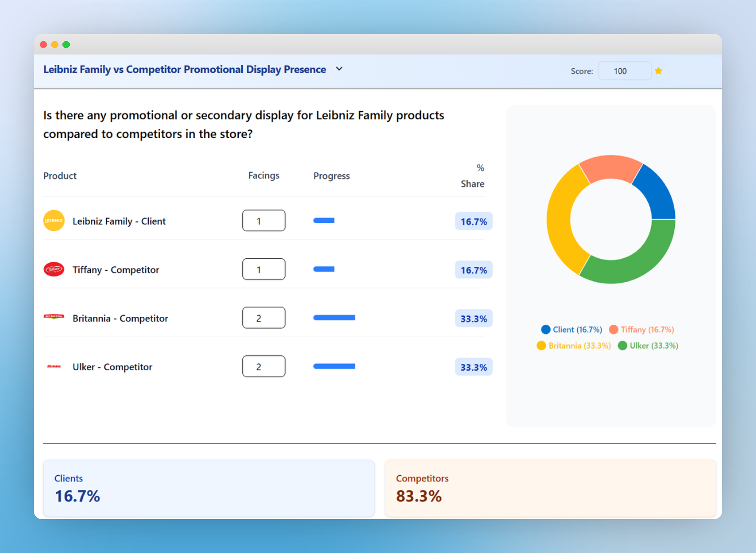This screenshot has height=553, width=756.
Task: Click the Tiffany progress bar
Action: [x=324, y=269]
